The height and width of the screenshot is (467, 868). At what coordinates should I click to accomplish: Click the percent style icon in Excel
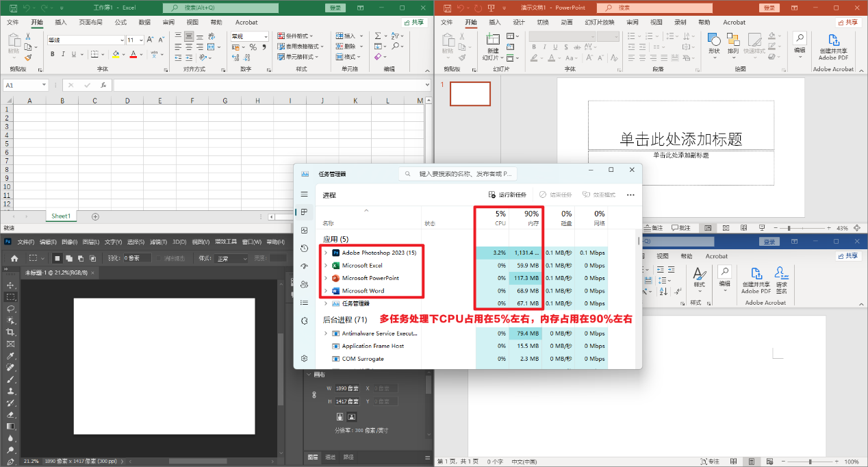(x=253, y=47)
